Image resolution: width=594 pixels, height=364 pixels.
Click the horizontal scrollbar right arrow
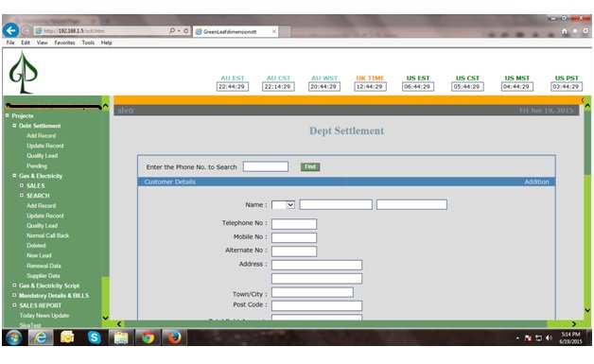click(574, 324)
